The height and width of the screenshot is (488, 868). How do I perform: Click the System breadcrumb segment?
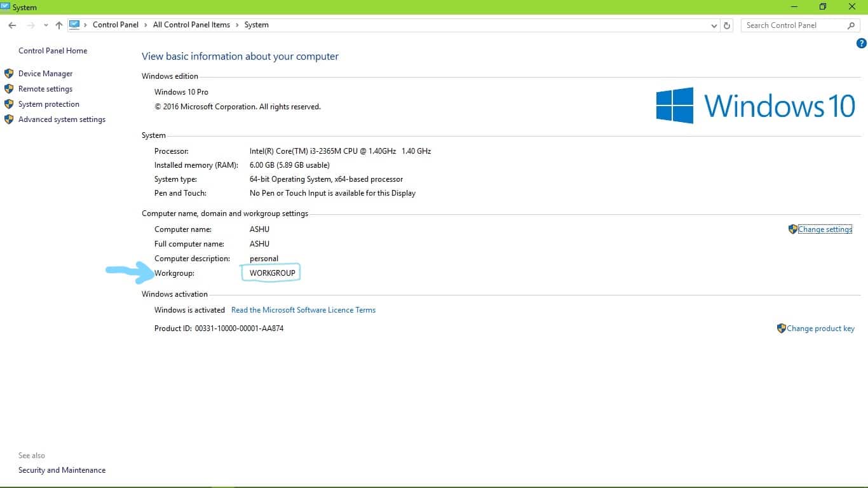(x=257, y=25)
